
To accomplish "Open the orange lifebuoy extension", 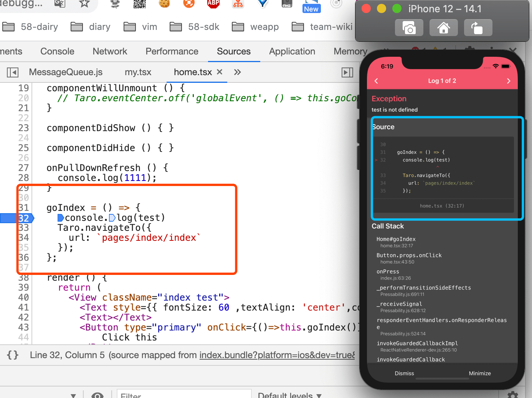I will (x=189, y=3).
